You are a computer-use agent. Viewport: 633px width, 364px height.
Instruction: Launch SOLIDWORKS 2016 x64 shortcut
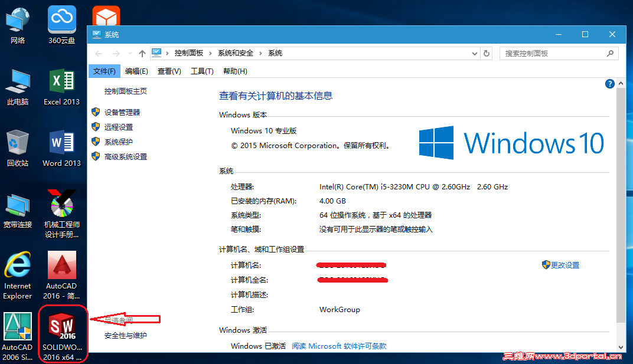63,336
